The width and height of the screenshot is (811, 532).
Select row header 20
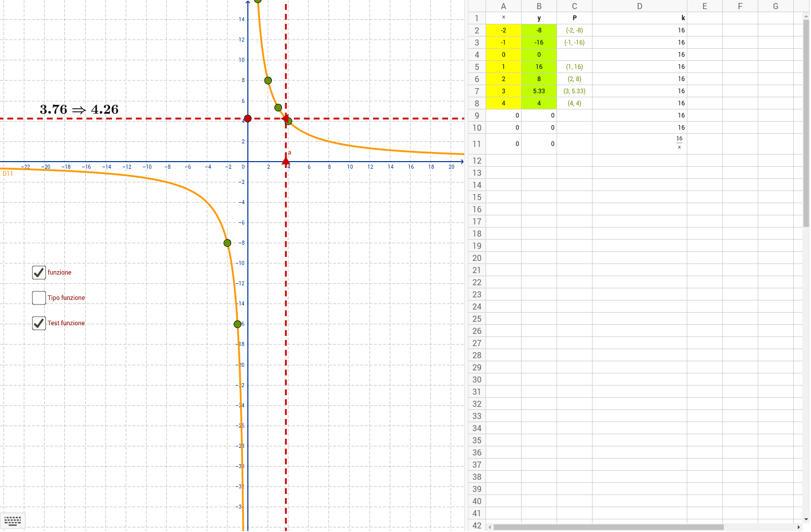click(477, 258)
